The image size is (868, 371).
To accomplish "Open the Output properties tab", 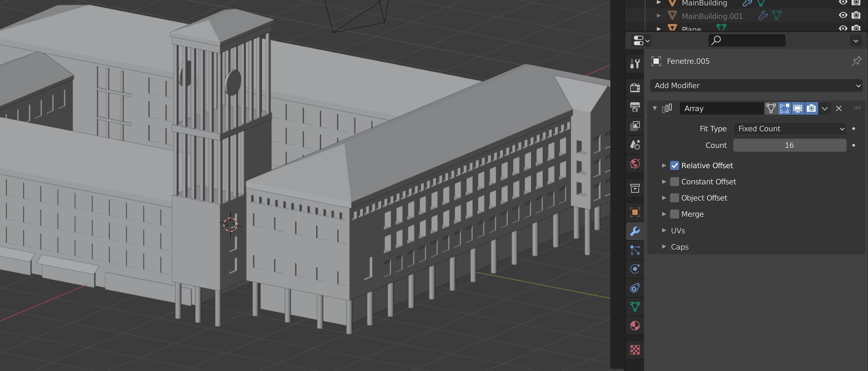I will point(635,107).
